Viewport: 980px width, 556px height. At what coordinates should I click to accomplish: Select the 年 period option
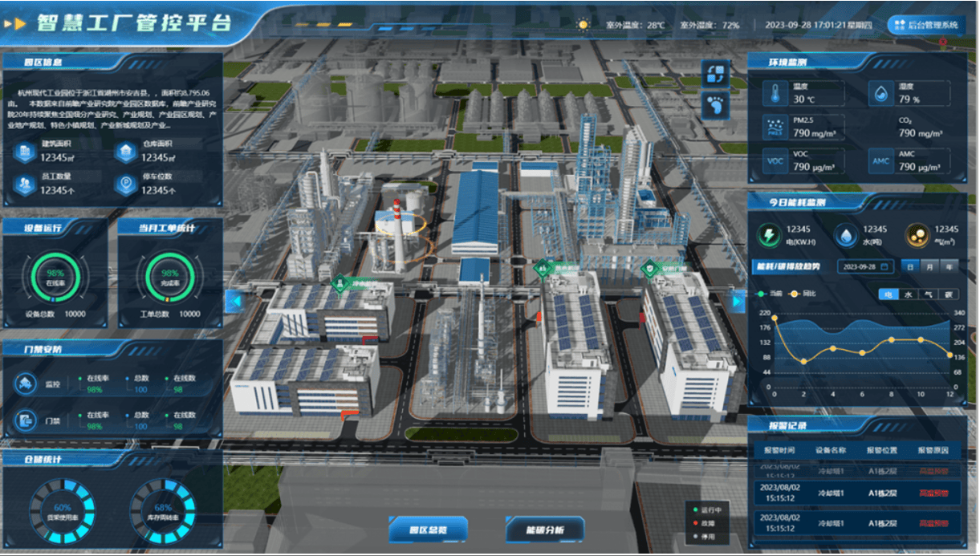tap(949, 266)
